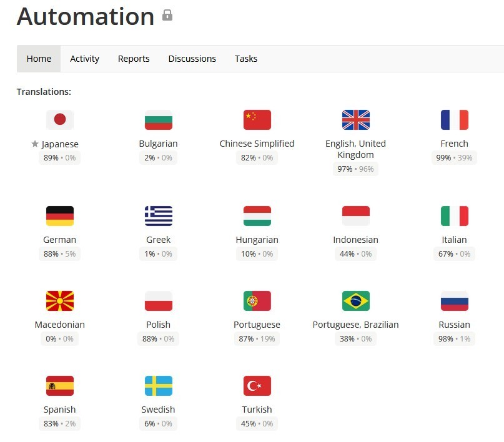Select the Portuguese language name

(257, 325)
